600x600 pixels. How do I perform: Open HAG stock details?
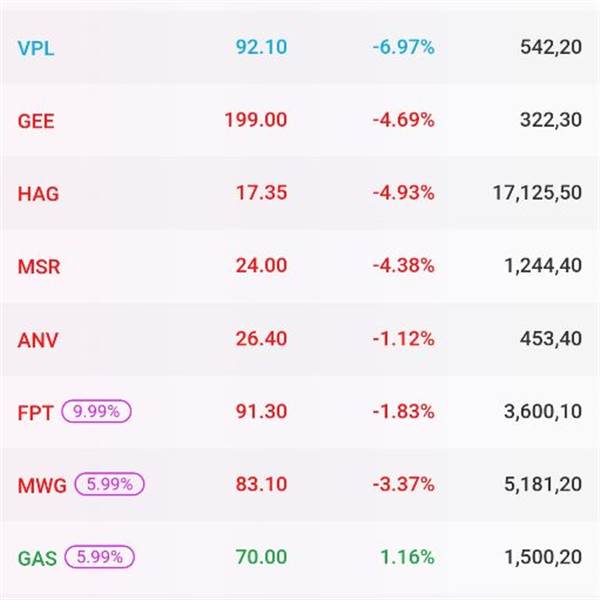point(38,194)
